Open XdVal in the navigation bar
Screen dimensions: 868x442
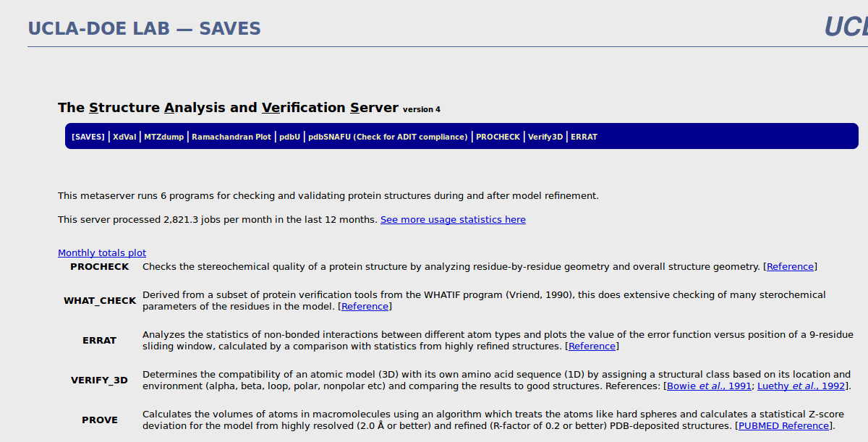click(124, 137)
